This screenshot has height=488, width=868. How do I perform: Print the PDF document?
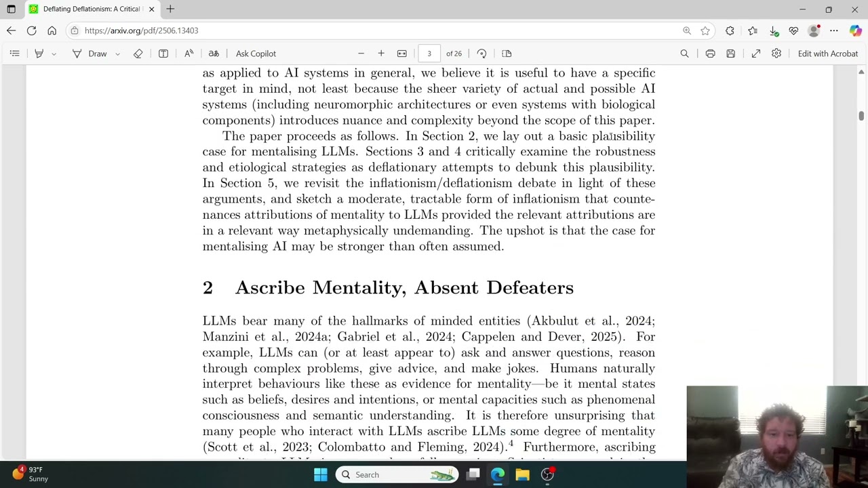click(x=710, y=54)
